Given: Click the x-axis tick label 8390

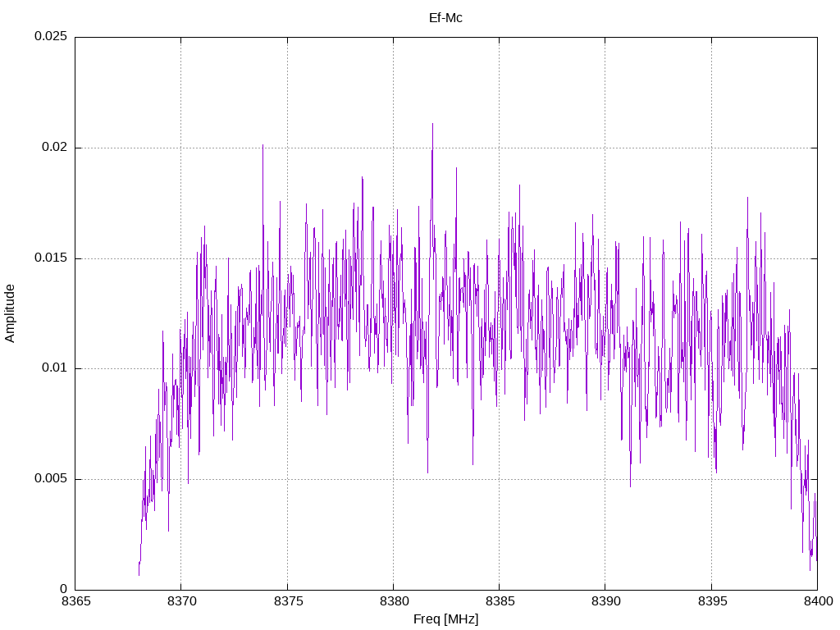Looking at the screenshot, I should 606,601.
